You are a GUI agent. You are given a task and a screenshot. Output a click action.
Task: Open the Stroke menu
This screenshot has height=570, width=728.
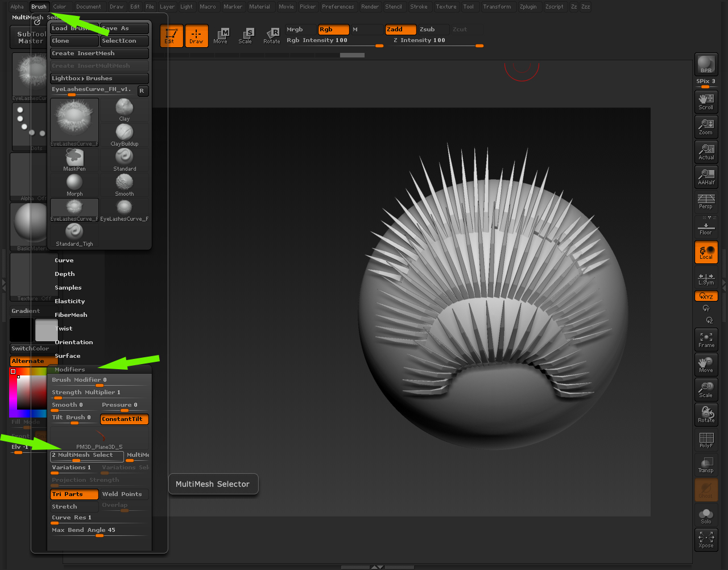(x=419, y=7)
